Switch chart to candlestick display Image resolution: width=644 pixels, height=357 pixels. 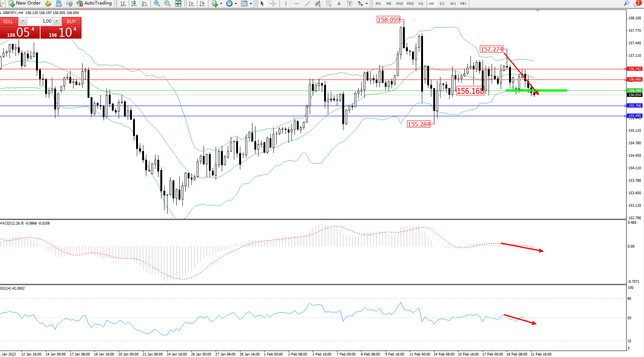point(134,3)
